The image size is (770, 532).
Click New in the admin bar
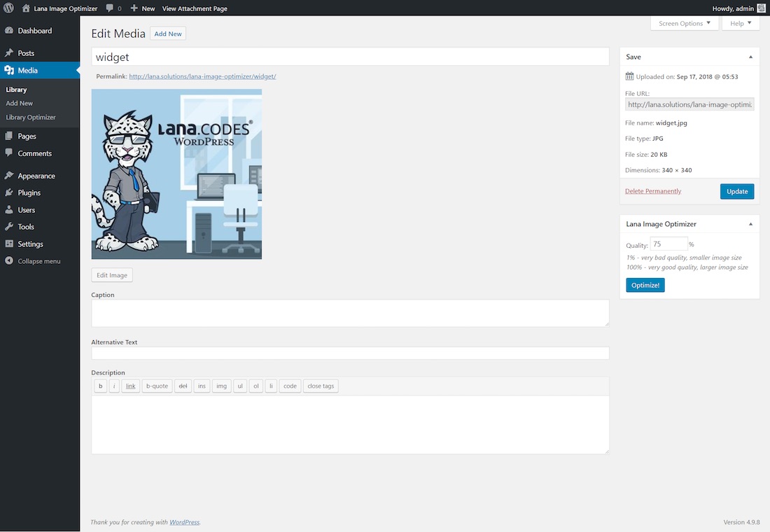pos(148,8)
